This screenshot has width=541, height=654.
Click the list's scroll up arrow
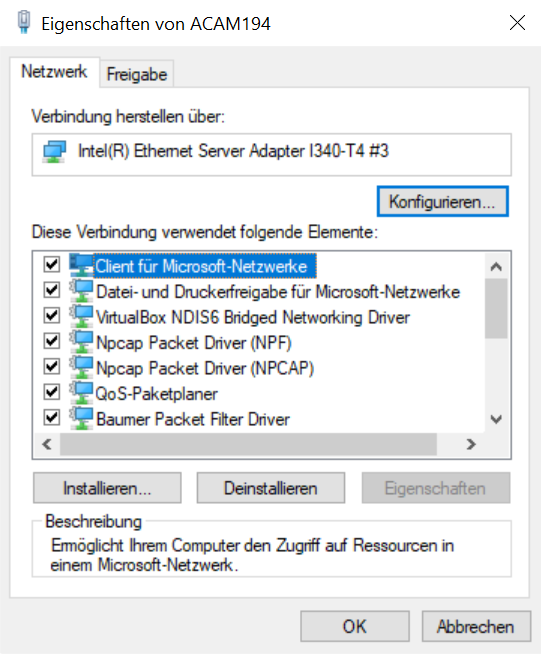[496, 267]
